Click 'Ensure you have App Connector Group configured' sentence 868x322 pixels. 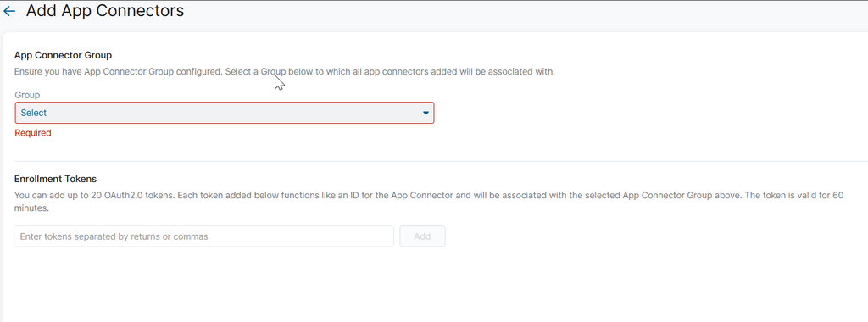(x=119, y=72)
